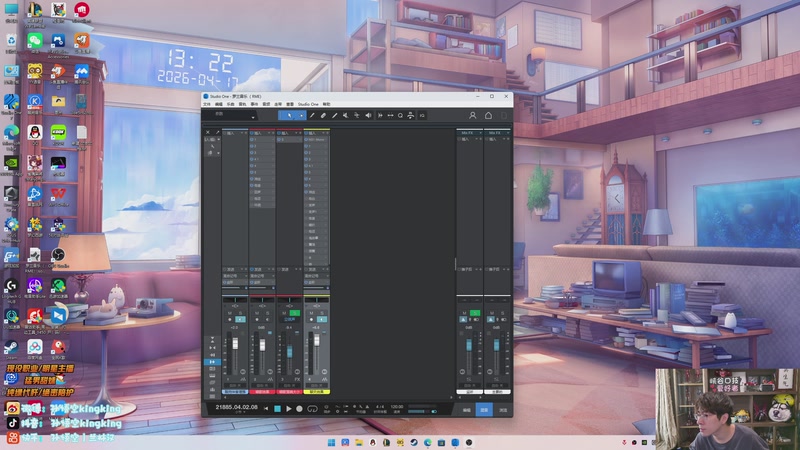Toggle monitor on yellow channel 4
Screen dimensions: 800x450
[x=322, y=319]
